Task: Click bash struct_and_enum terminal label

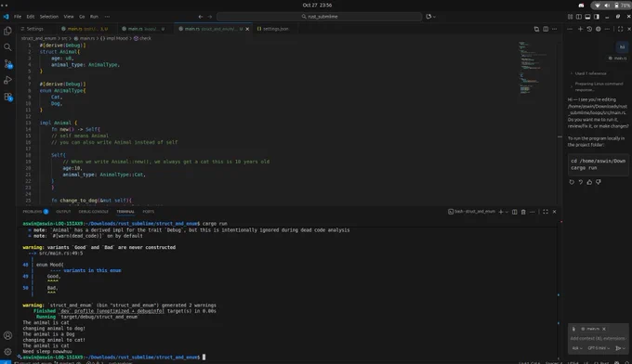Action: click(x=471, y=212)
